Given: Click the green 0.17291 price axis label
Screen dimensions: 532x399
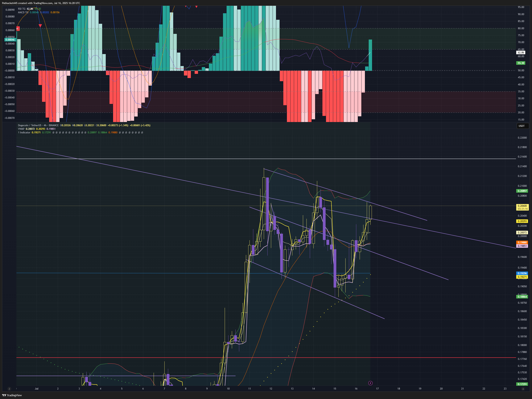Looking at the screenshot, I should click(x=522, y=384).
